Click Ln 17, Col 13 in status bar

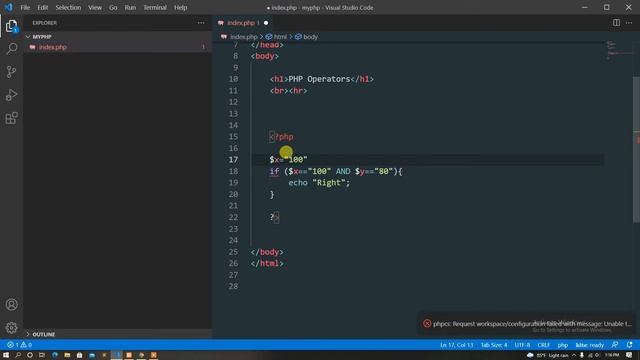click(456, 345)
